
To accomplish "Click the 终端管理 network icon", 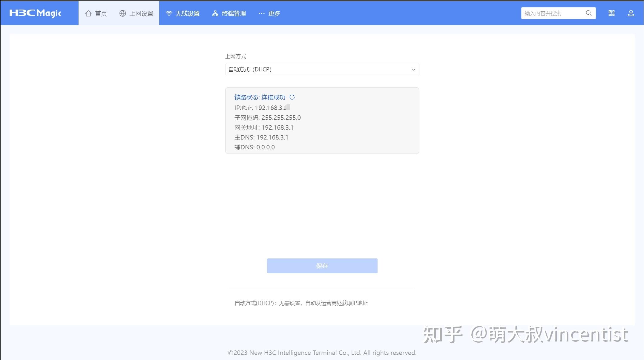I will pyautogui.click(x=215, y=13).
